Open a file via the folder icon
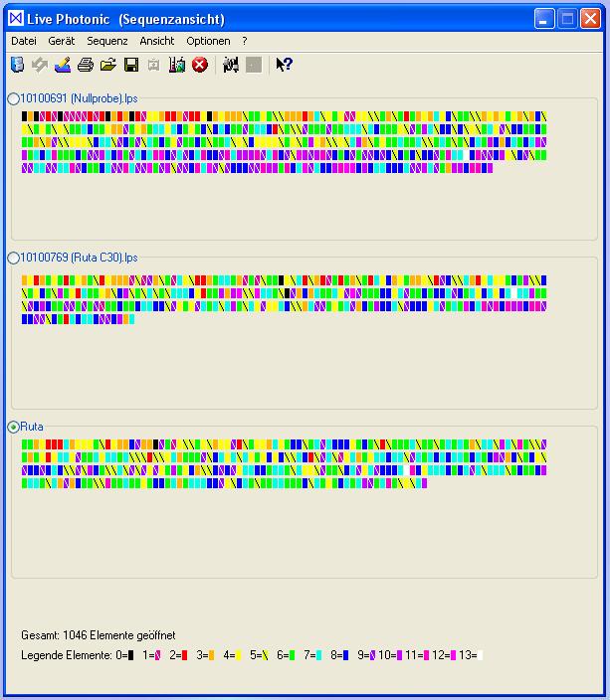The image size is (610, 700). click(x=108, y=65)
